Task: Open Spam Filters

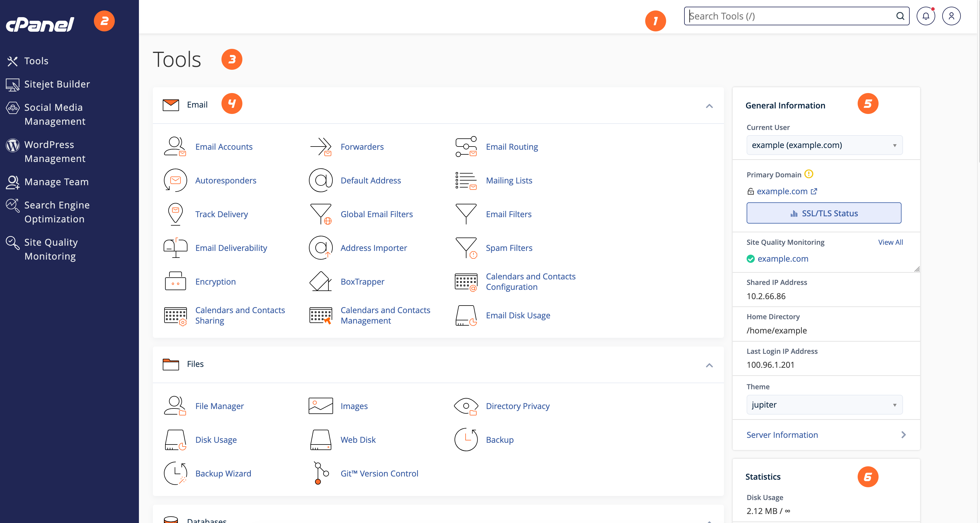Action: [x=509, y=248]
